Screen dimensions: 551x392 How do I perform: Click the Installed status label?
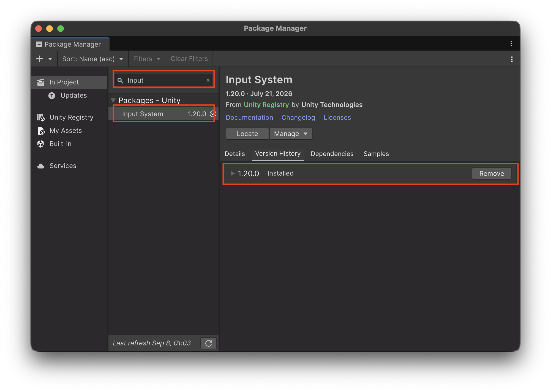[x=280, y=173]
